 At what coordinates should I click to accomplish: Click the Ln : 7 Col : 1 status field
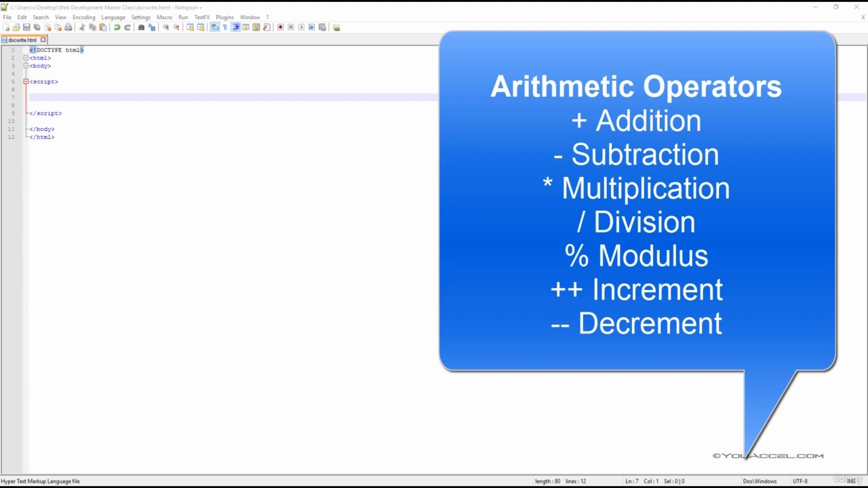[642, 481]
